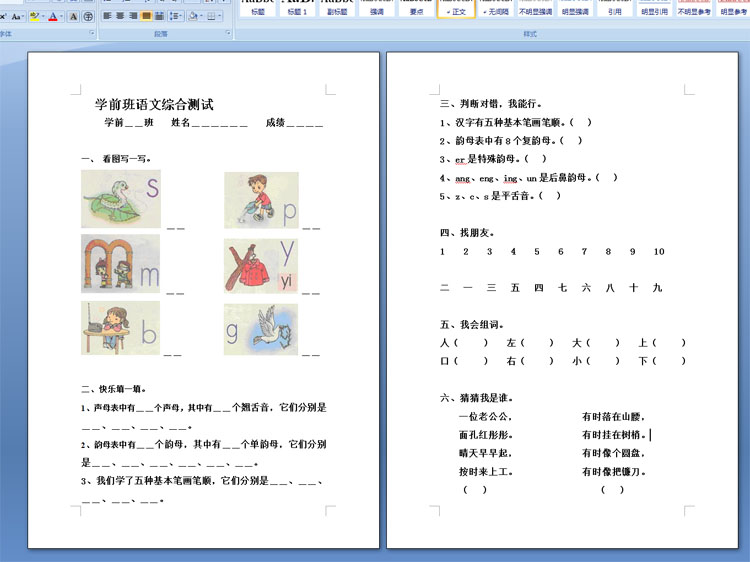Image resolution: width=750 pixels, height=562 pixels.
Task: Click heading 一、看图写一写
Action: (x=116, y=159)
